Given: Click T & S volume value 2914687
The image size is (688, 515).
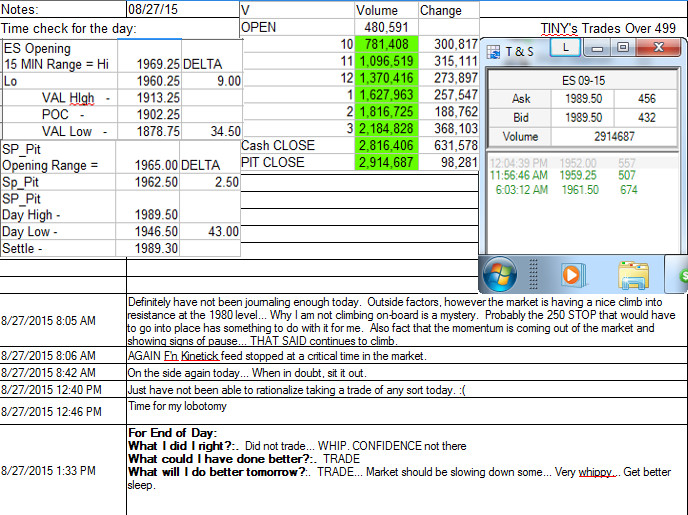Looking at the screenshot, I should [614, 136].
